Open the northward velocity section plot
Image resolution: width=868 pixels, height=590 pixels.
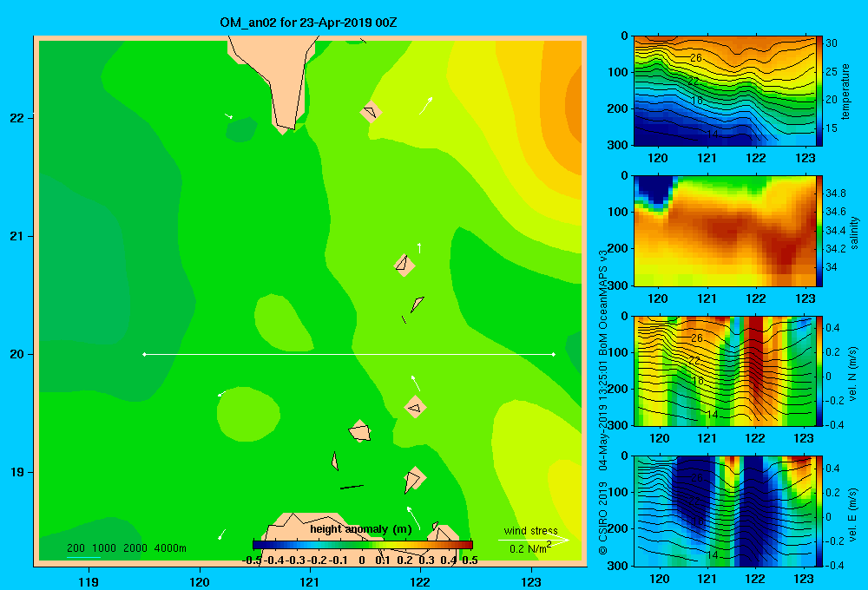pos(725,370)
